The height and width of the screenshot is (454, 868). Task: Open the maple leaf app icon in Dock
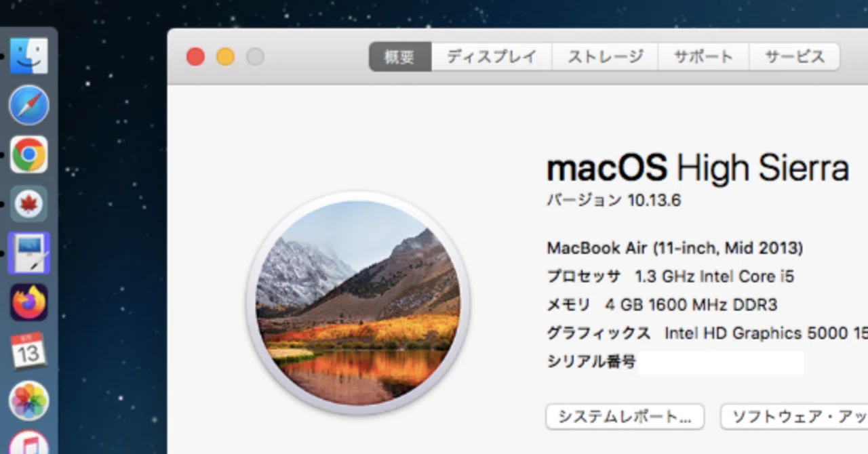tap(28, 204)
